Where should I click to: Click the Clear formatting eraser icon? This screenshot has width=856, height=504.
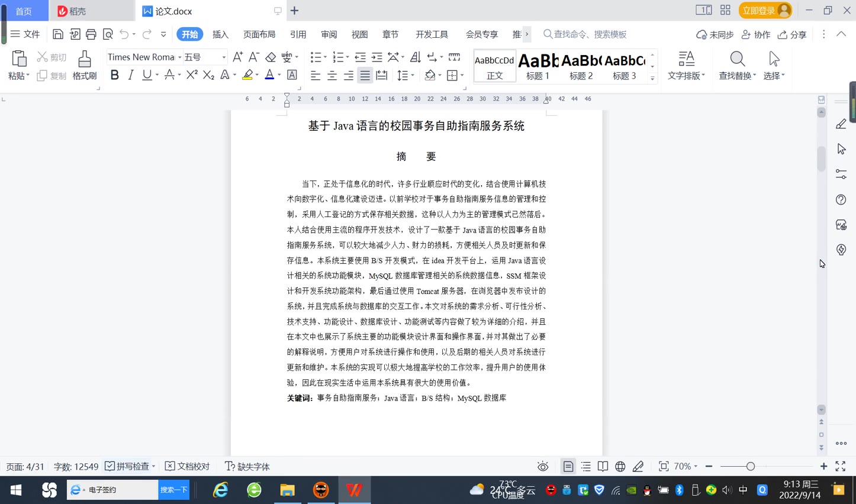(x=271, y=57)
